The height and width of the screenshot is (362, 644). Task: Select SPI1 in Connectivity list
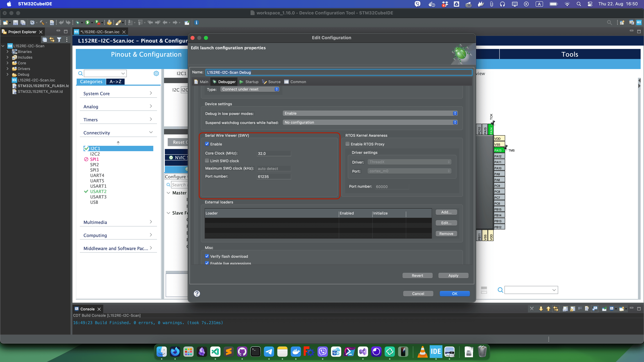(x=94, y=159)
